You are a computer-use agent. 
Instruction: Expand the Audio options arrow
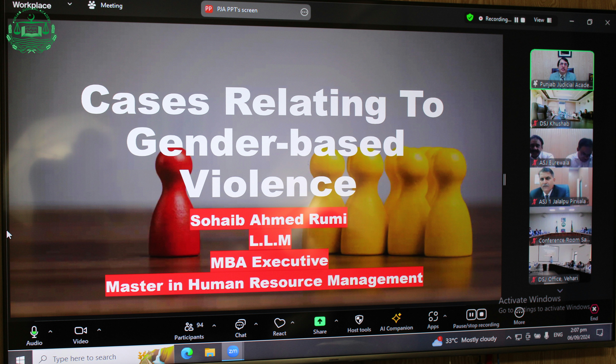[50, 332]
